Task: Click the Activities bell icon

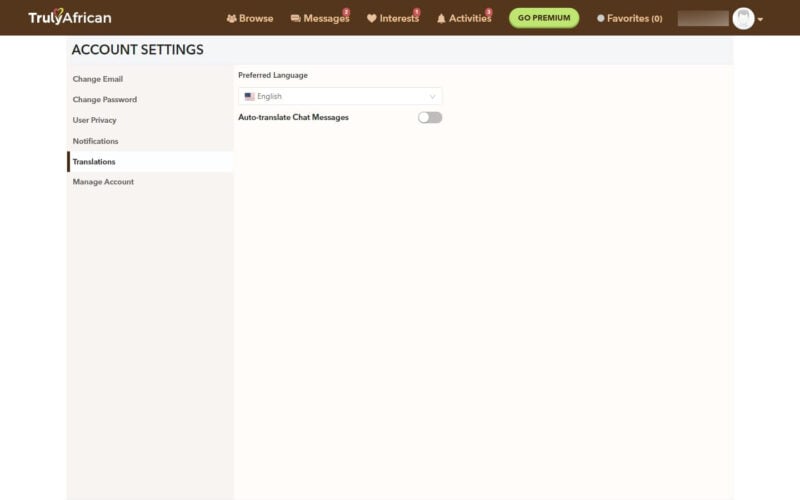Action: (441, 18)
